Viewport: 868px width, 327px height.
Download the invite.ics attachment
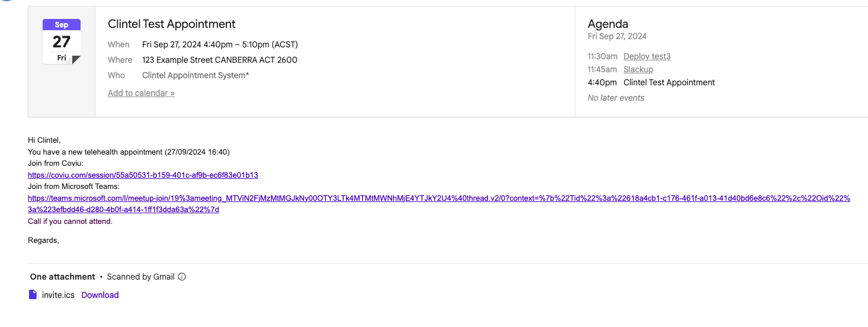[x=100, y=295]
